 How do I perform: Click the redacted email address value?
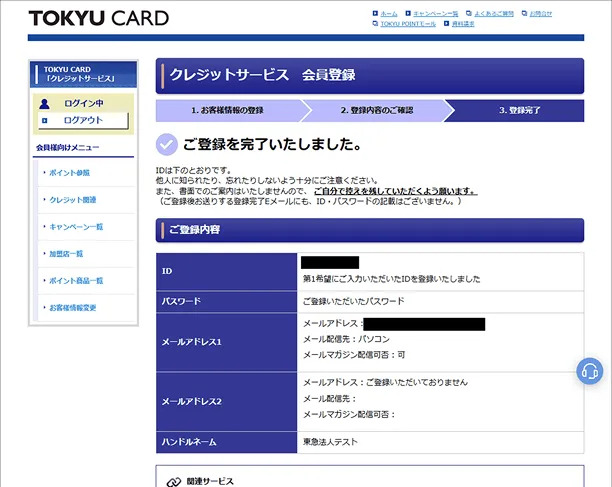click(424, 324)
